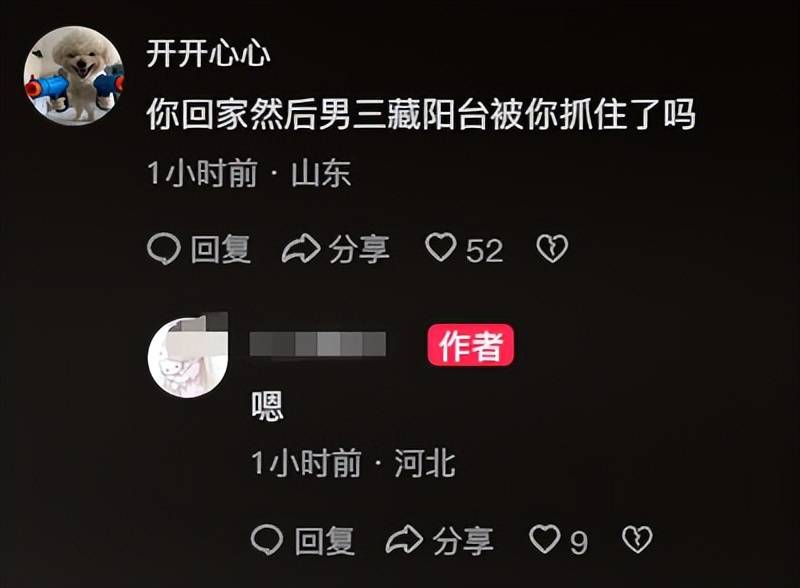800x588 pixels.
Task: Select 回复 text under the author reply
Action: [x=325, y=541]
